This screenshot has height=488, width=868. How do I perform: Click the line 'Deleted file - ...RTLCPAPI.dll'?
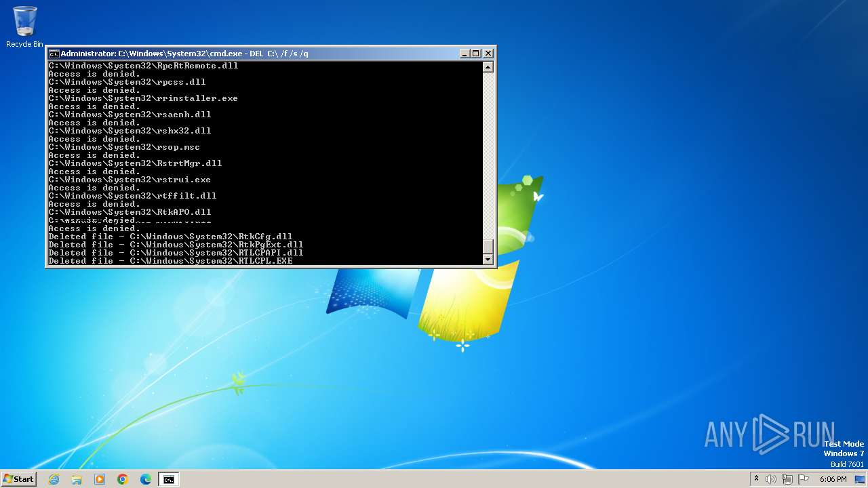176,253
